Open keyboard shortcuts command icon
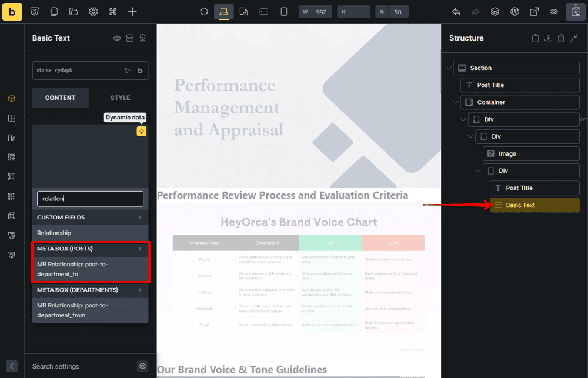 click(x=113, y=12)
